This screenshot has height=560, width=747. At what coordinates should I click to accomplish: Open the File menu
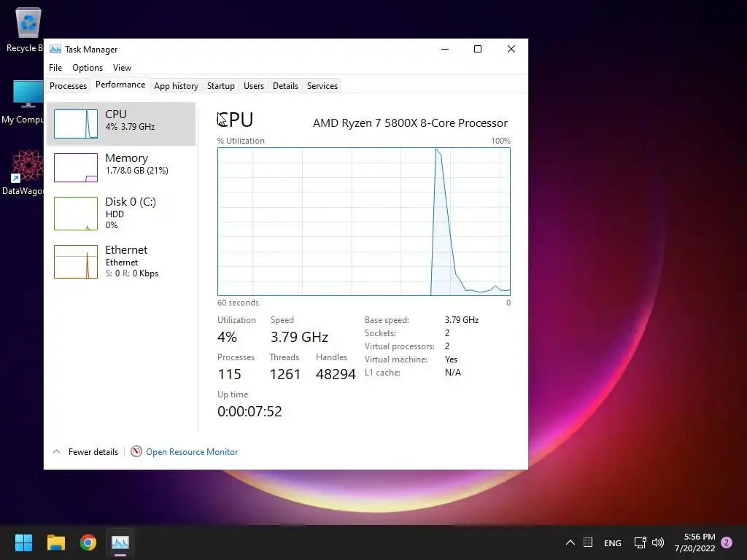[x=55, y=68]
